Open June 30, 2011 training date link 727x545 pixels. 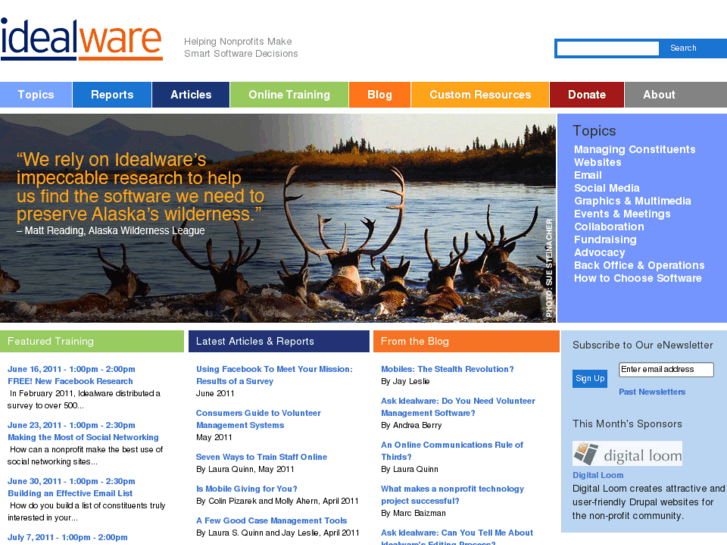71,481
